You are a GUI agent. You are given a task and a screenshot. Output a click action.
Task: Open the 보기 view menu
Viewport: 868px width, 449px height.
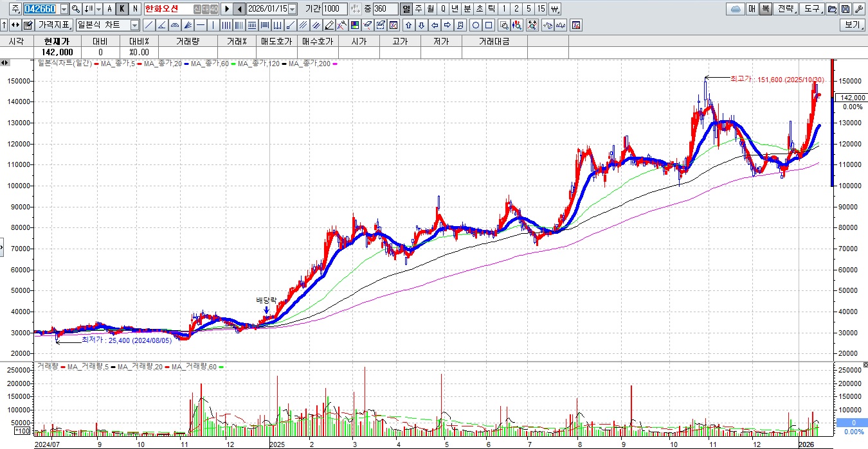(x=853, y=25)
